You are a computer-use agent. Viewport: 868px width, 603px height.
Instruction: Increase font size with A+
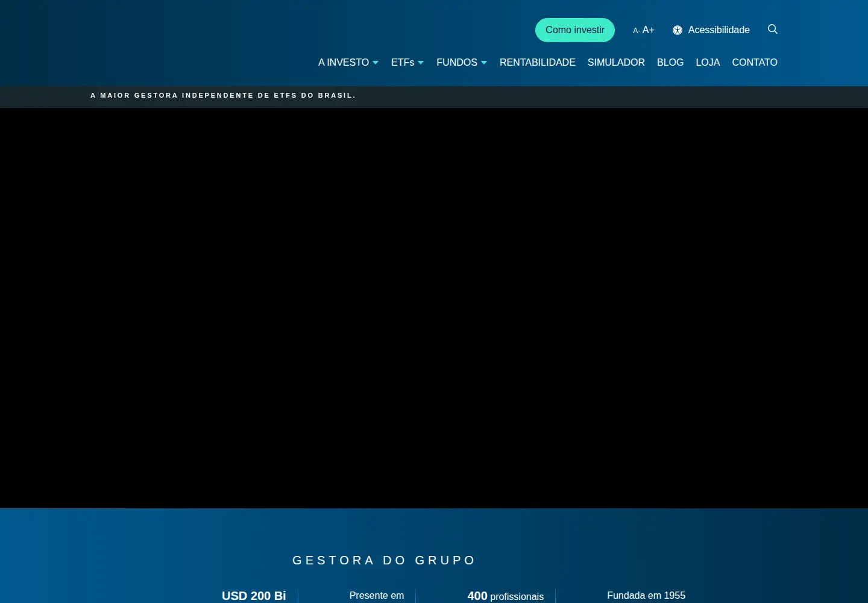coord(649,30)
